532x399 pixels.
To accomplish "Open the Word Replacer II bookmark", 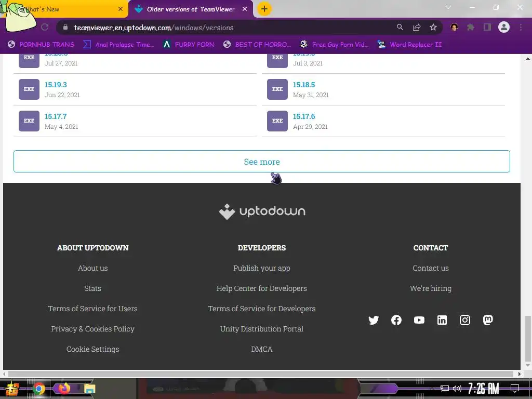I will pyautogui.click(x=409, y=45).
